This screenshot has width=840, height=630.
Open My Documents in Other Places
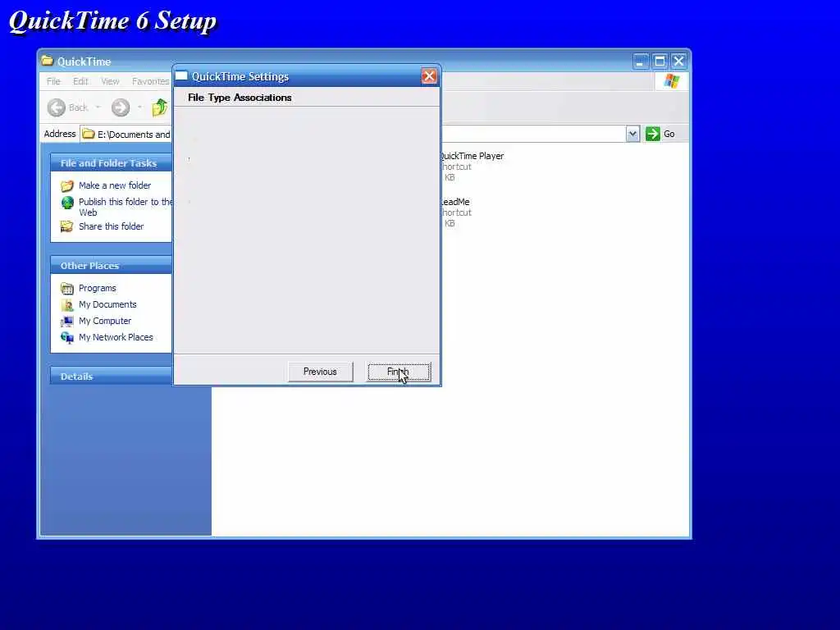tap(107, 305)
